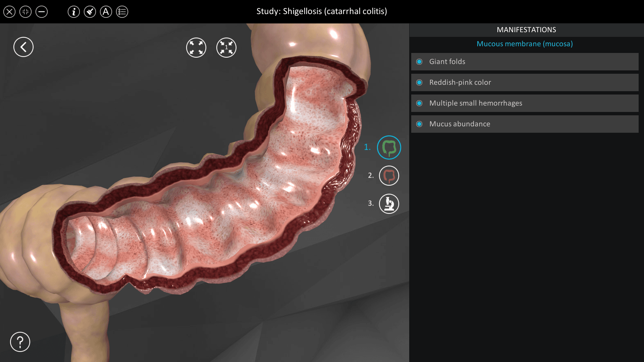
Task: Select the Reddish-pink color radio button
Action: point(419,82)
